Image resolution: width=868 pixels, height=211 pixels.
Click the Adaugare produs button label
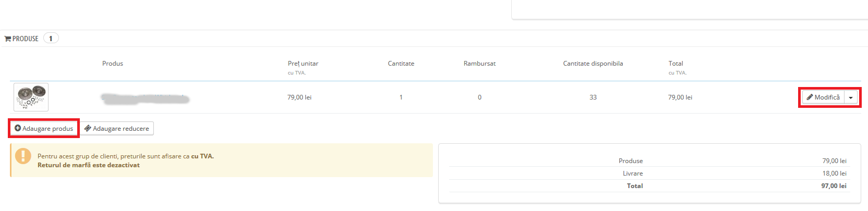pyautogui.click(x=47, y=129)
